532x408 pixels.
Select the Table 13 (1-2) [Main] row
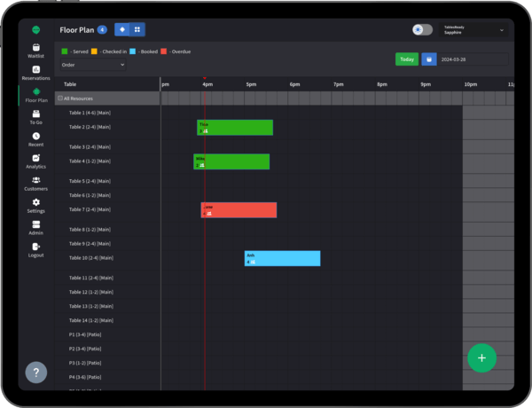pyautogui.click(x=107, y=307)
